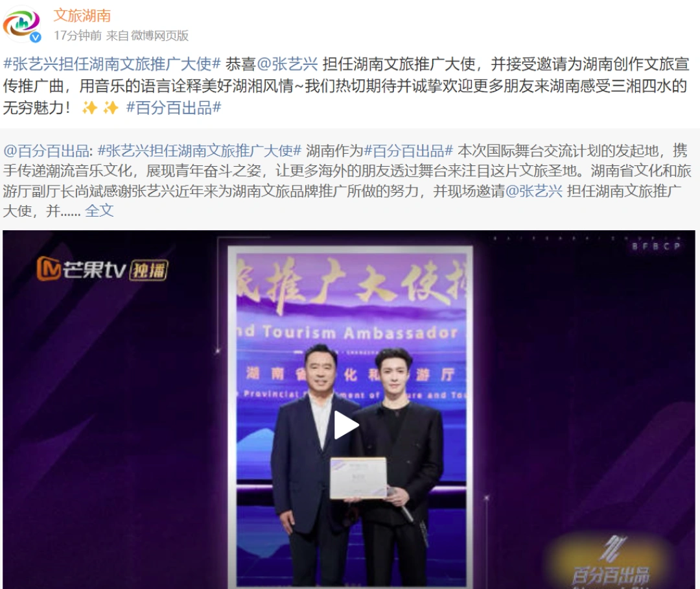This screenshot has height=589, width=700.
Task: Click @张艺兴 mention in main post
Action: pyautogui.click(x=288, y=64)
